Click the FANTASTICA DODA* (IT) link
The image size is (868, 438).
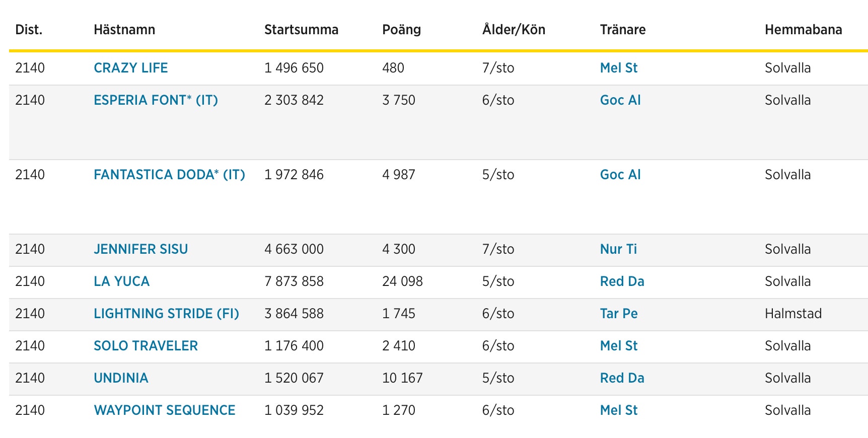pyautogui.click(x=169, y=175)
